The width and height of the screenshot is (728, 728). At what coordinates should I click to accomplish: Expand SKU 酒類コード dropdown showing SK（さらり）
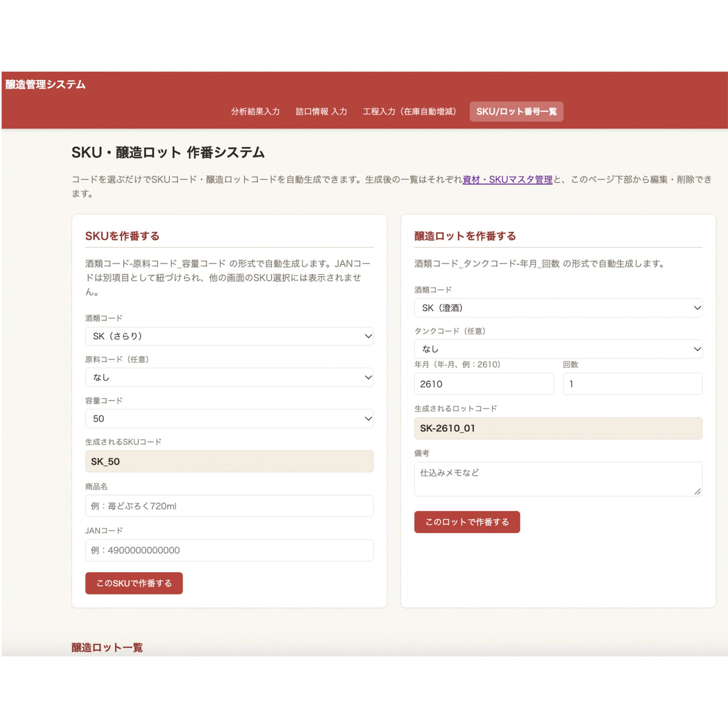(x=229, y=336)
